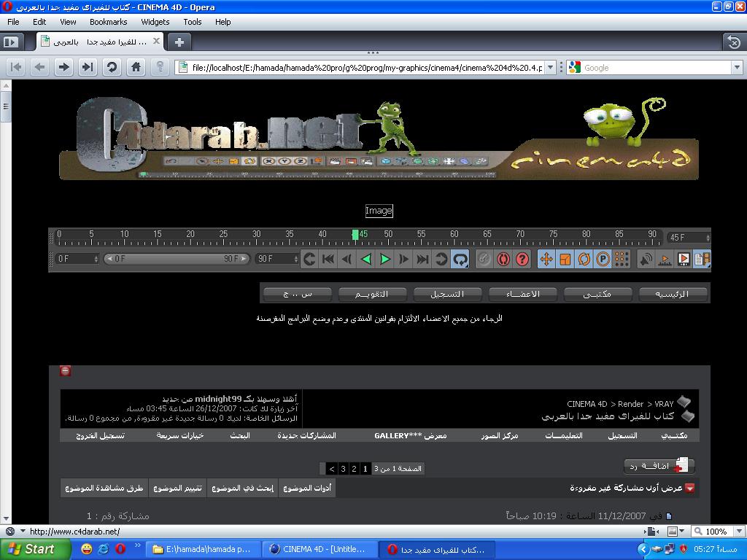This screenshot has width=747, height=560.
Task: Close the open browser tab
Action: pyautogui.click(x=156, y=42)
